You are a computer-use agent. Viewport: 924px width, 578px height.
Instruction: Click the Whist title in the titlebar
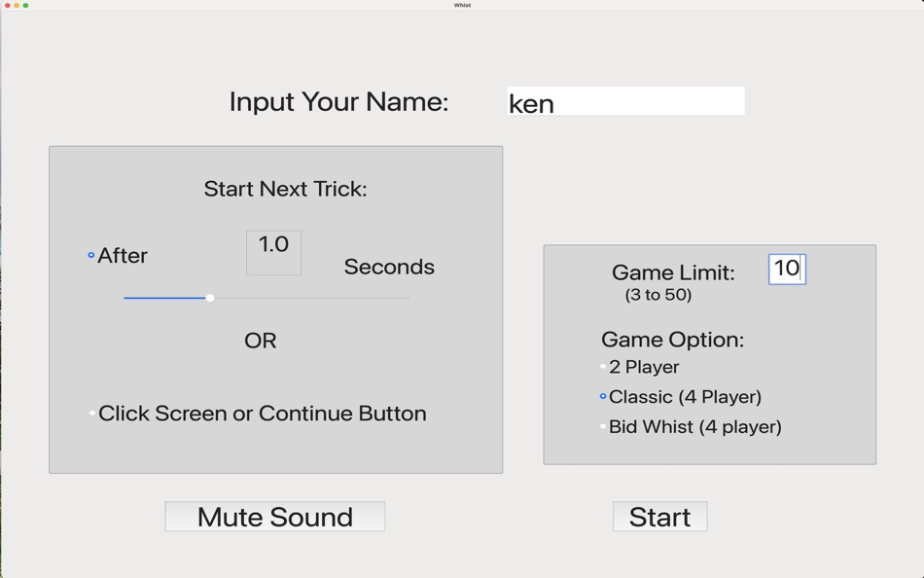coord(461,5)
